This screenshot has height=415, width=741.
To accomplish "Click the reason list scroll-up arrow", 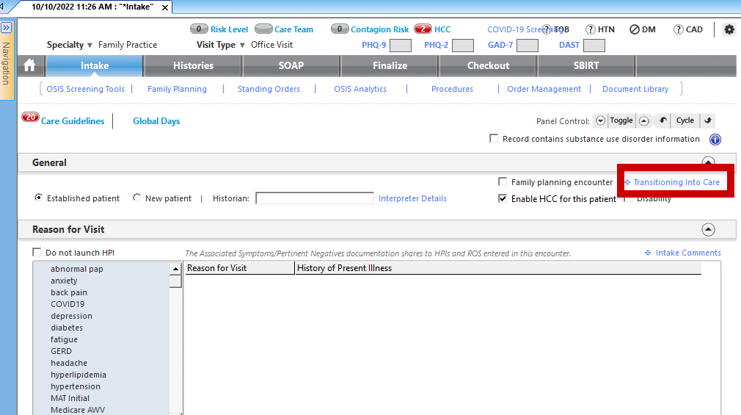I will click(176, 268).
